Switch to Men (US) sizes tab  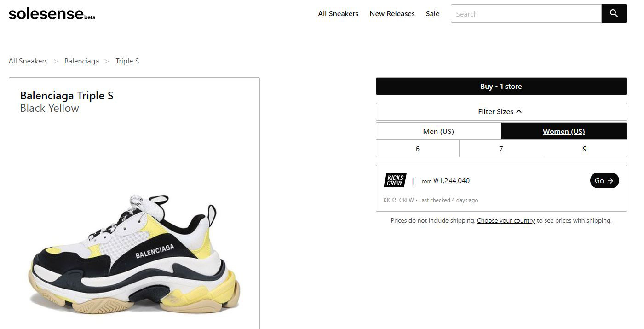[x=438, y=131]
